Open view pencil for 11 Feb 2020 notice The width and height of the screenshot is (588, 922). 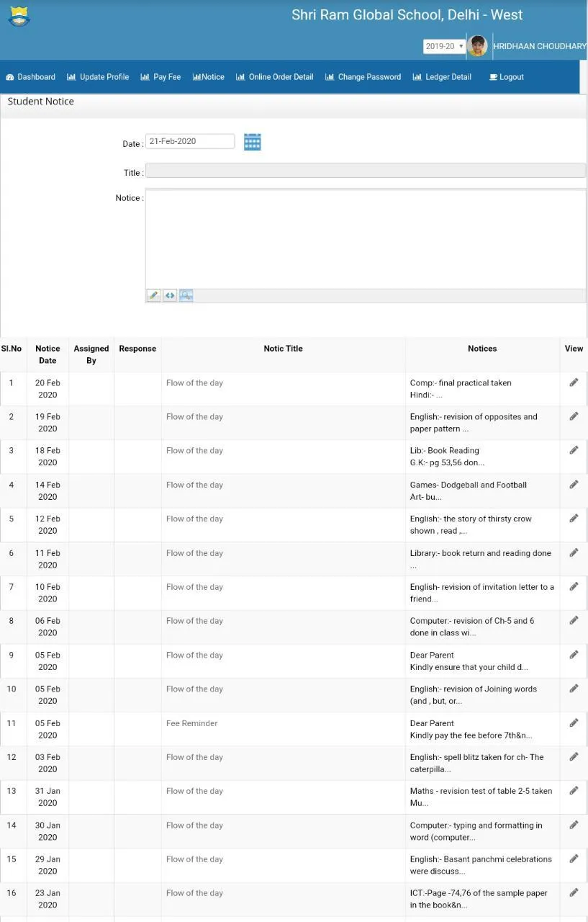[x=574, y=552]
